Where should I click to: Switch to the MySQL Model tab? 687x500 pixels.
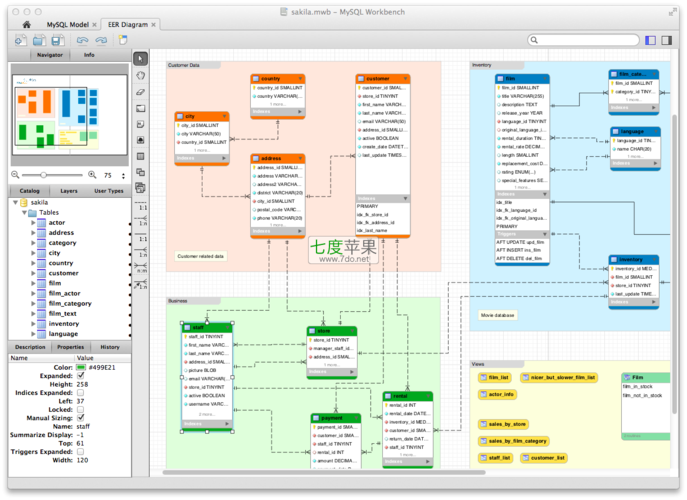coord(67,25)
